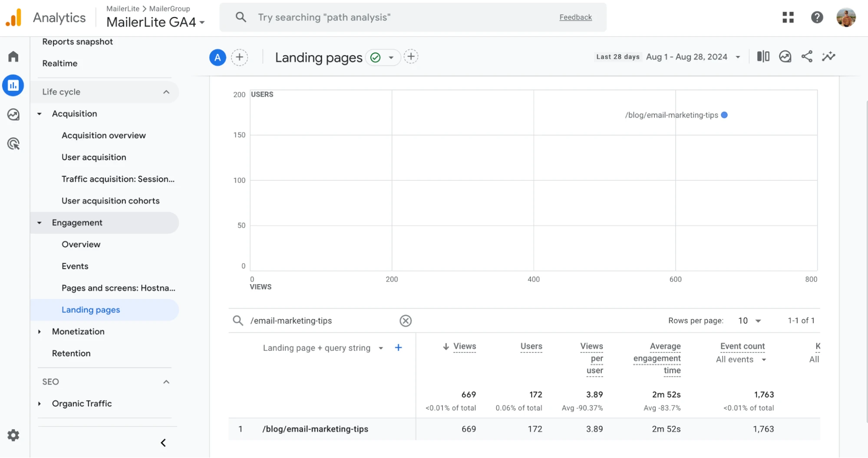
Task: Open Admin settings gear icon
Action: [x=13, y=435]
